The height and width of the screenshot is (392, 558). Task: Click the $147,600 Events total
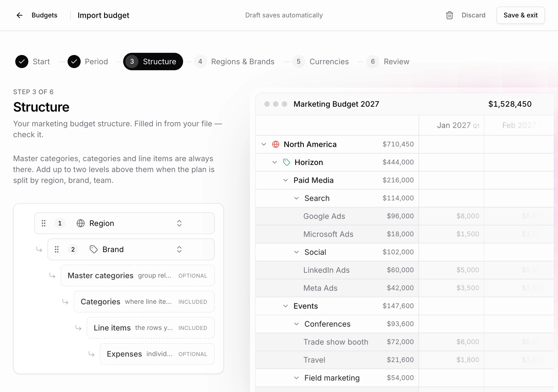[x=398, y=306]
